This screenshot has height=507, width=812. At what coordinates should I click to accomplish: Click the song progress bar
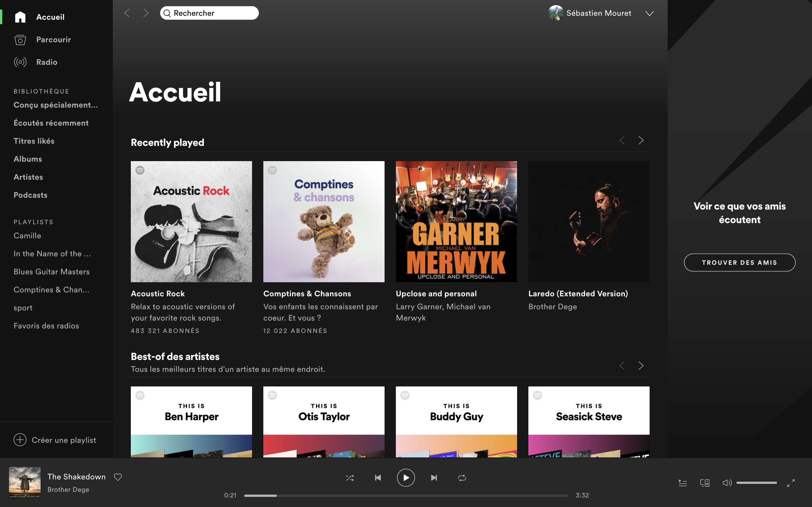pyautogui.click(x=405, y=496)
